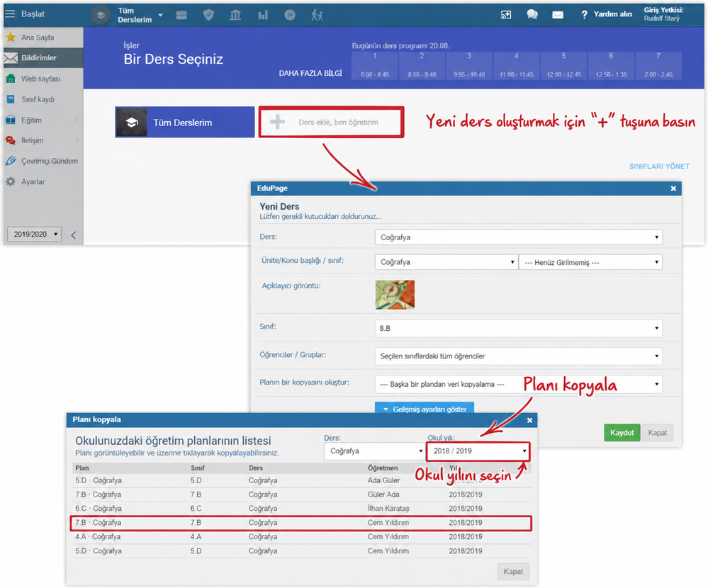
Task: Click the screen cast icon in header
Action: pyautogui.click(x=506, y=15)
